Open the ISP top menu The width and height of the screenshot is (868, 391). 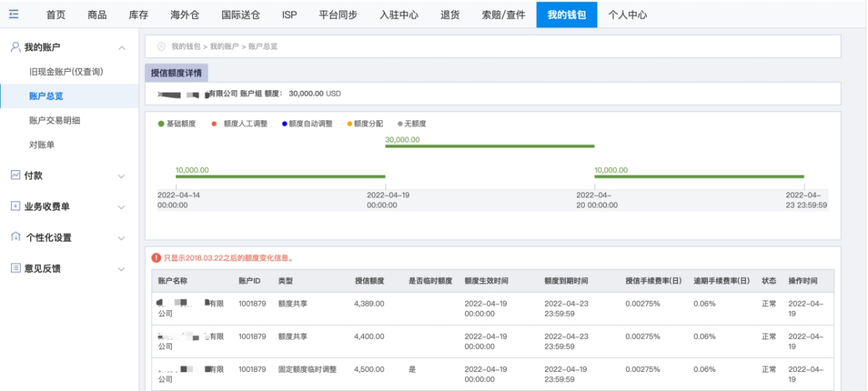pos(290,15)
